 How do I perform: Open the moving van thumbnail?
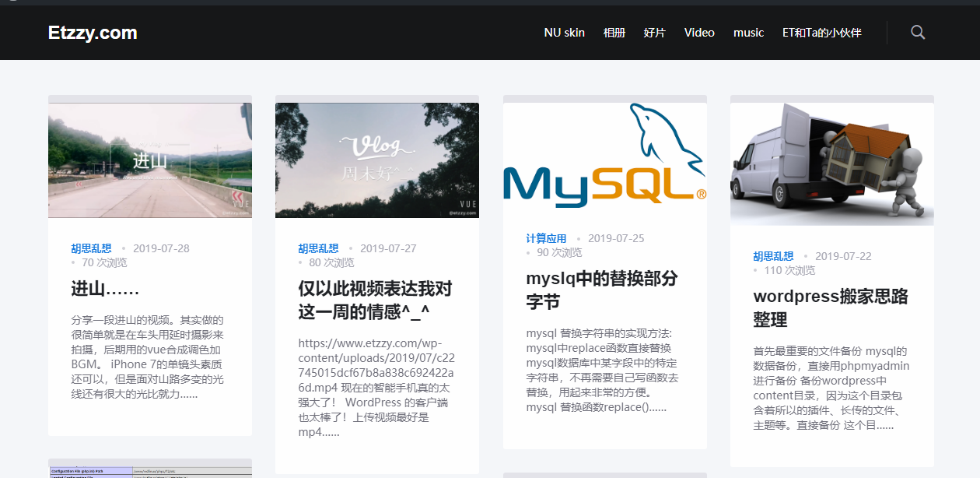(x=832, y=164)
